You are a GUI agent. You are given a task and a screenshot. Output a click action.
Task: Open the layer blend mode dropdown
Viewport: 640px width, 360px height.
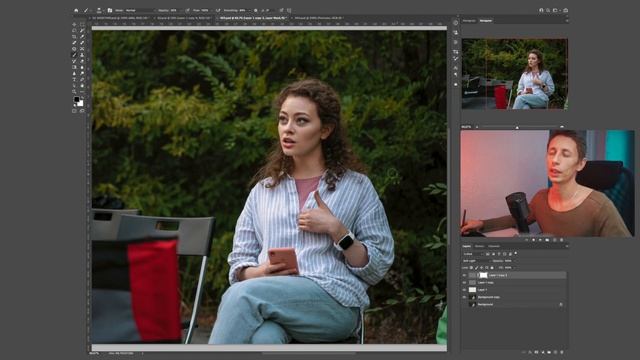477,261
